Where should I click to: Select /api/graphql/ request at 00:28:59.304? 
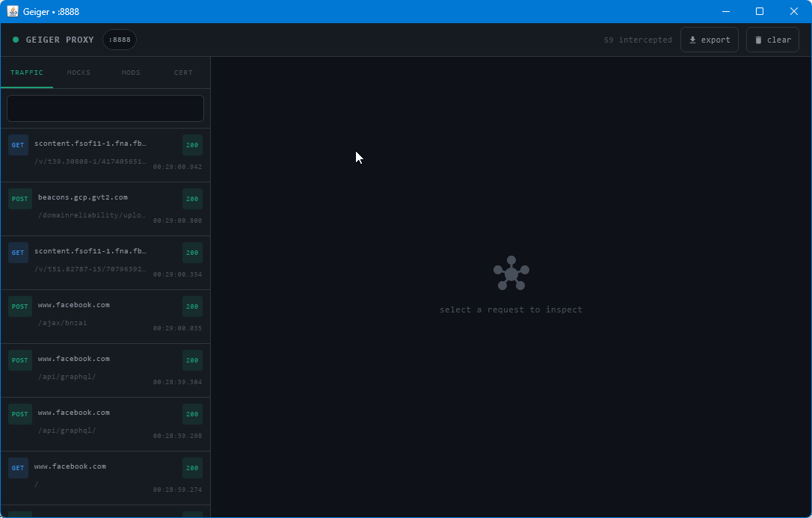(105, 371)
